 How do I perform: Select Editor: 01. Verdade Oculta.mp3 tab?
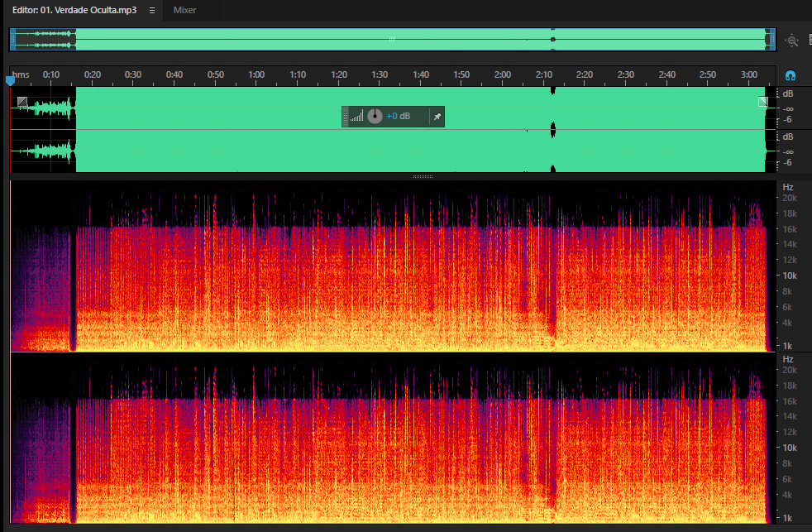74,10
